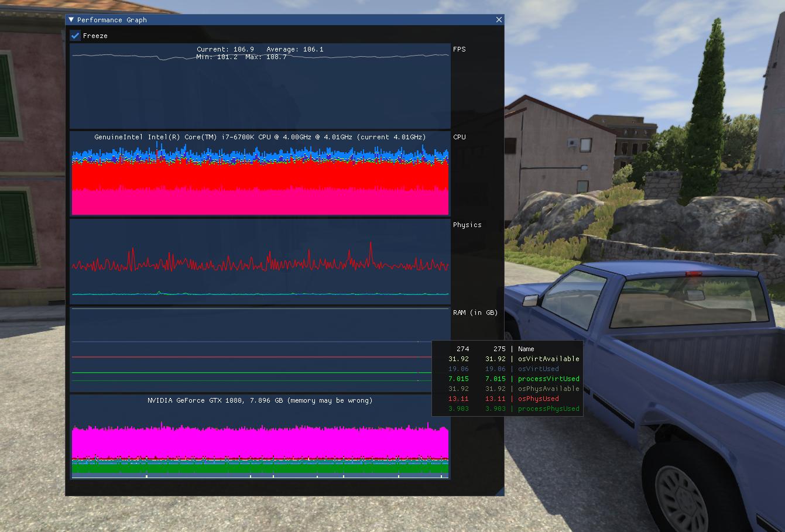Image resolution: width=785 pixels, height=532 pixels.
Task: Select the "Max: 108.7" FPS readout
Action: pyautogui.click(x=266, y=57)
